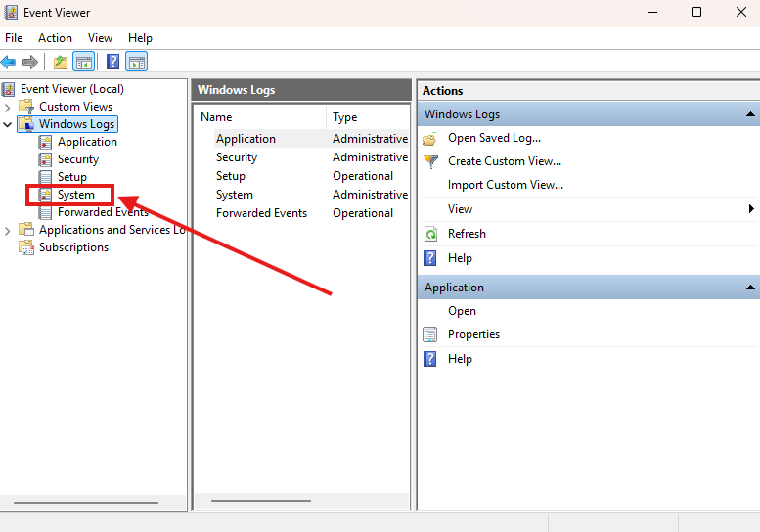Select the System row in center list

[x=312, y=195]
